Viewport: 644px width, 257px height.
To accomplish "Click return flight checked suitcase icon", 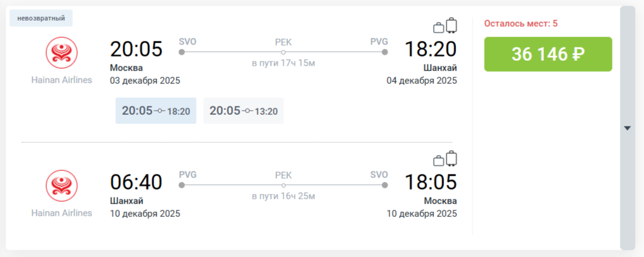I will coord(451,159).
